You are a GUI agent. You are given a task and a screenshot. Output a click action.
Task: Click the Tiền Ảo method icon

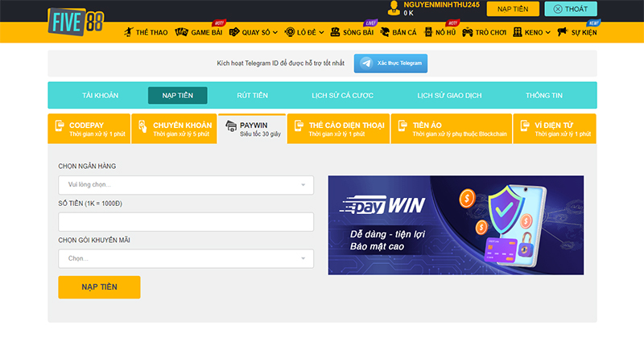pyautogui.click(x=403, y=126)
